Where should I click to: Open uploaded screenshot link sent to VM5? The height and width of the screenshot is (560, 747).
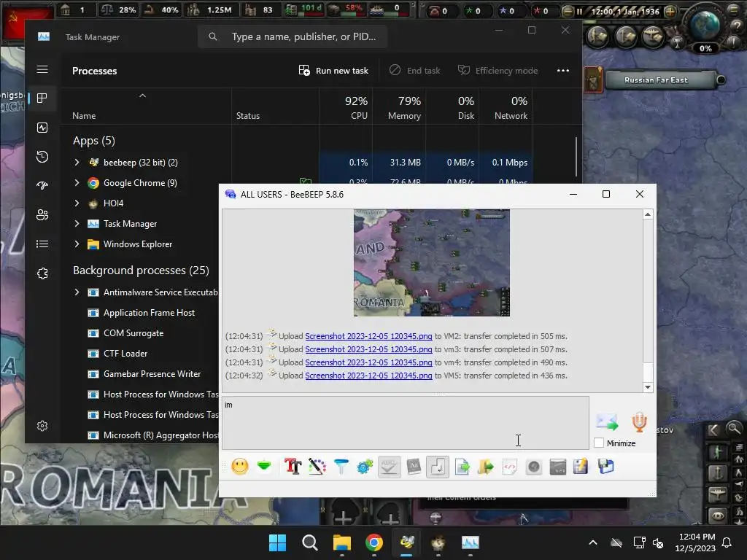[368, 376]
